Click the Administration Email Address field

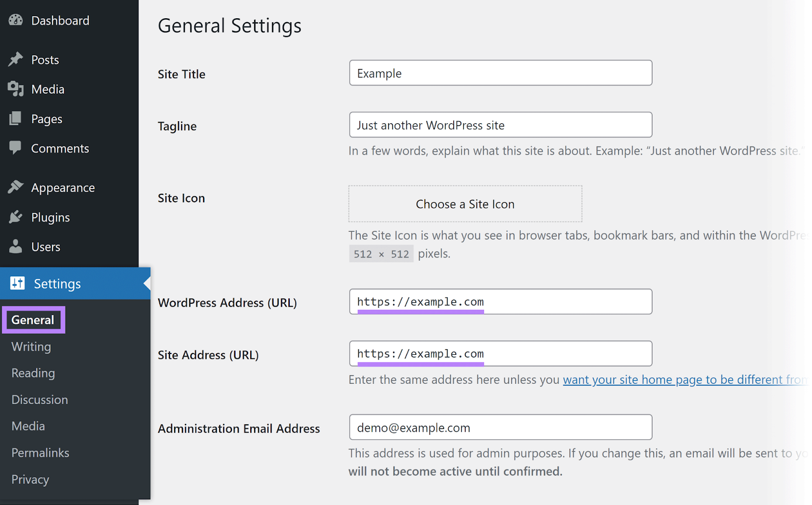500,427
